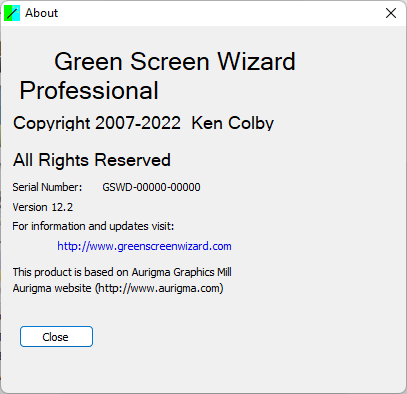Image resolution: width=407 pixels, height=394 pixels.
Task: Click the Green Screen Wizard title bar icon
Action: click(12, 13)
